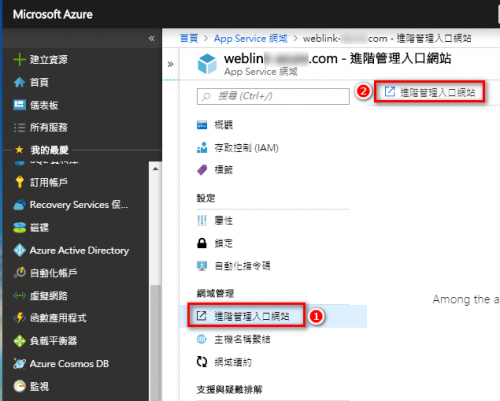
Task: Click the 進階管理入口網站 toolbar button
Action: tap(430, 92)
